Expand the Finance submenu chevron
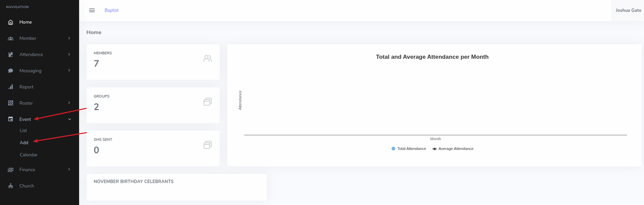 pos(69,169)
